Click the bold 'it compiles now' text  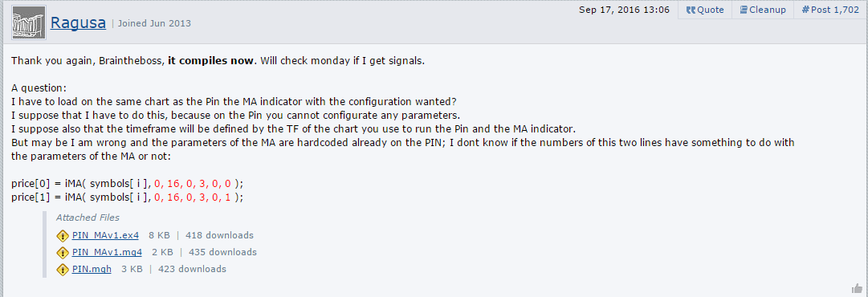pos(210,61)
